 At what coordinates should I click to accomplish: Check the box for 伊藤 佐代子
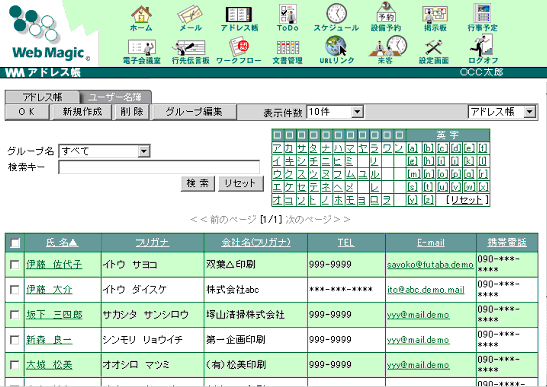(x=15, y=265)
